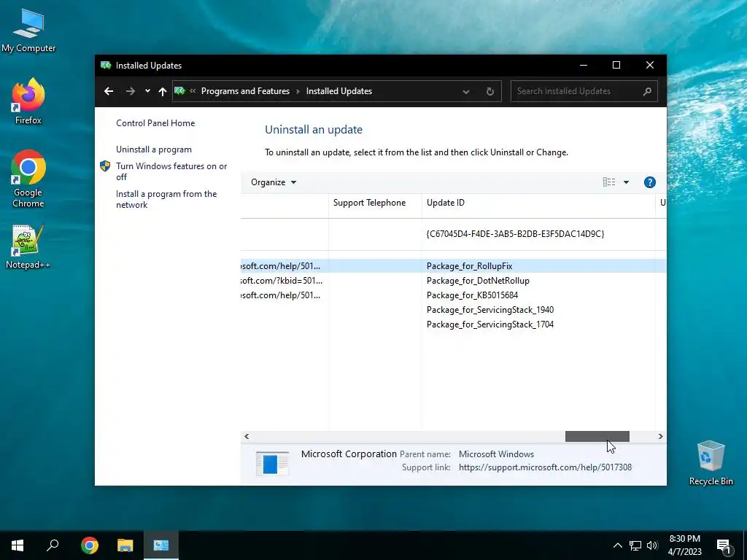This screenshot has height=560, width=747.
Task: Open the blue Help question mark
Action: coord(650,182)
